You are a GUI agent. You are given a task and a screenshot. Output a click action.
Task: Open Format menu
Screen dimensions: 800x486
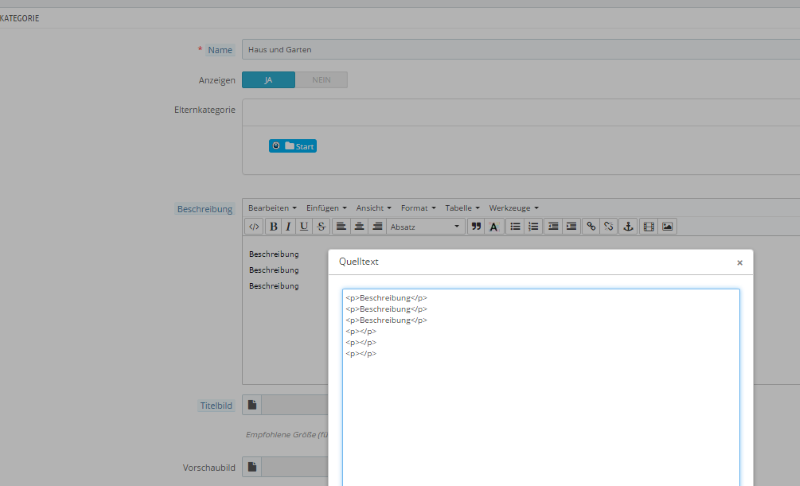(418, 208)
